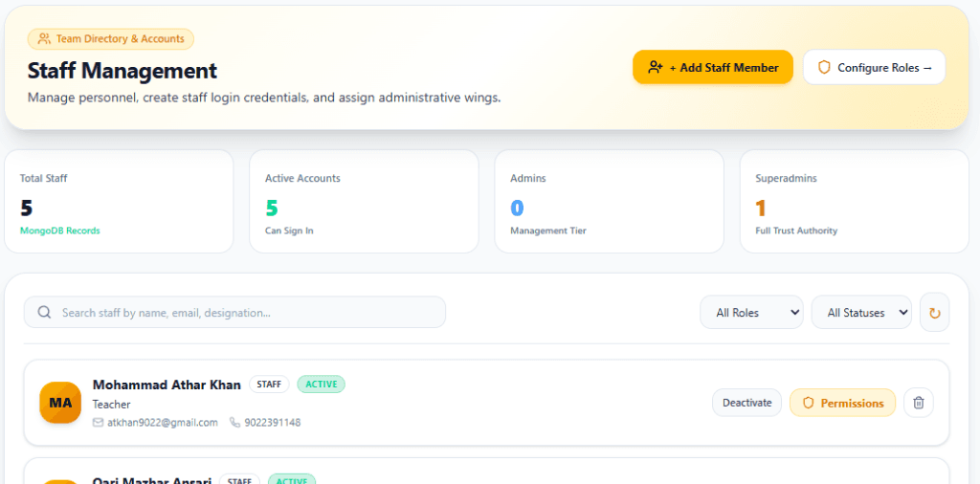Click the Add Staff Member button

[712, 68]
